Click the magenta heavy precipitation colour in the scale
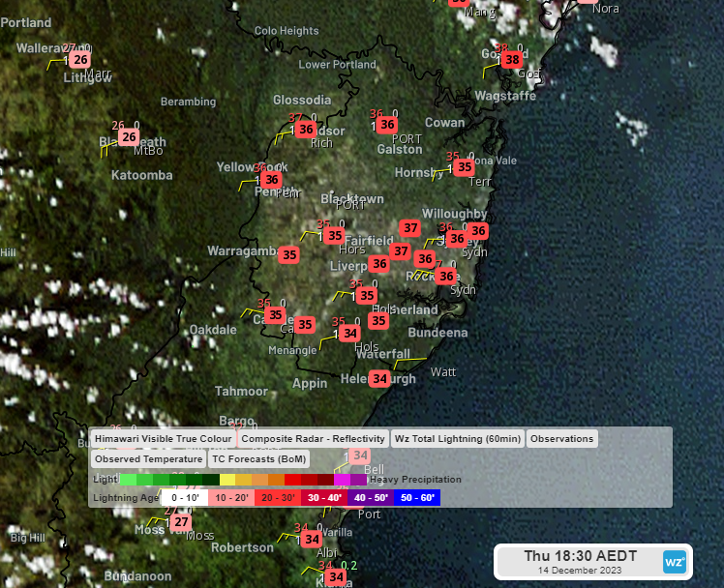 pos(342,479)
